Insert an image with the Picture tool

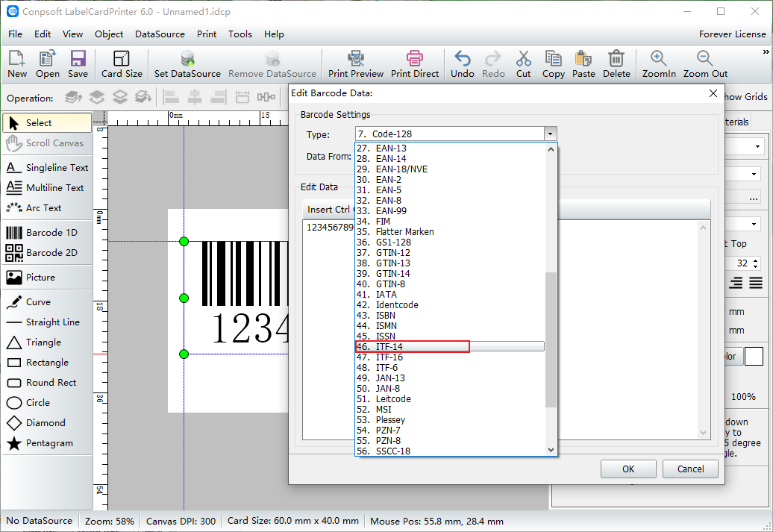click(x=47, y=278)
